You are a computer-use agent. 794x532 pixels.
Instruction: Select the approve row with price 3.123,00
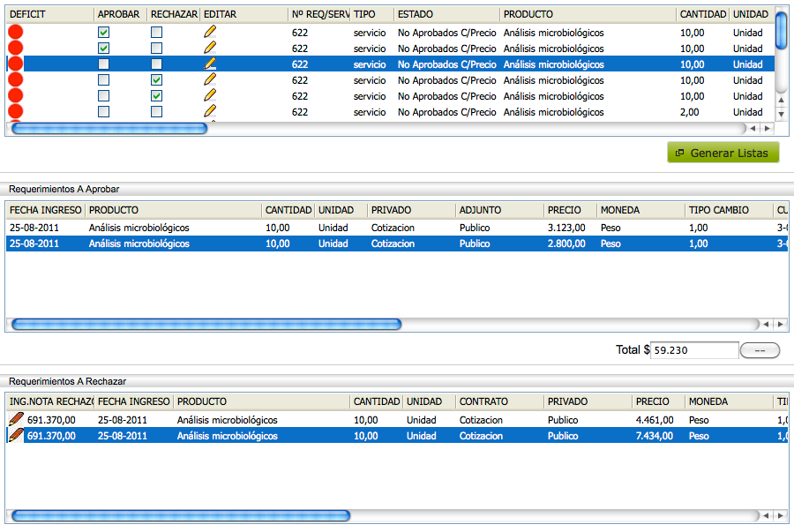[x=396, y=228]
